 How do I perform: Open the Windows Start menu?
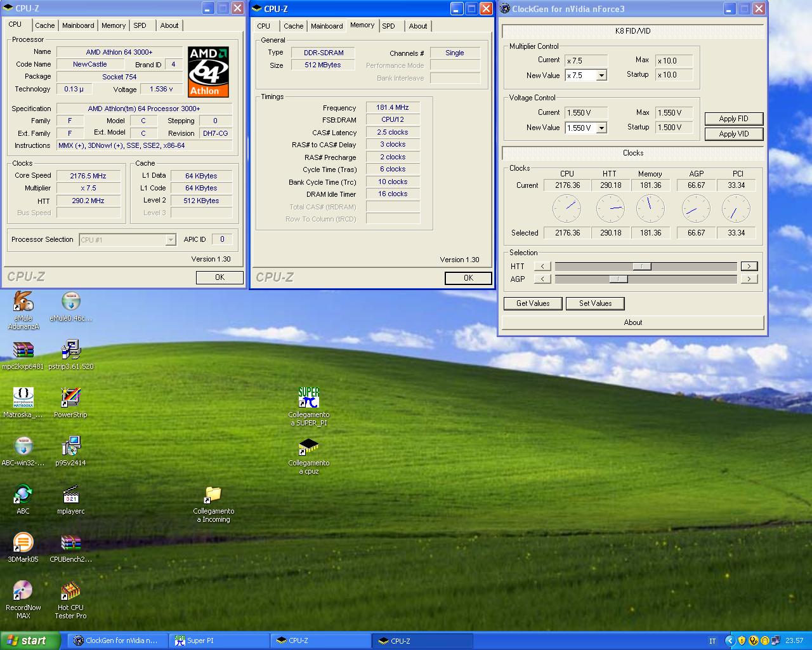30,640
